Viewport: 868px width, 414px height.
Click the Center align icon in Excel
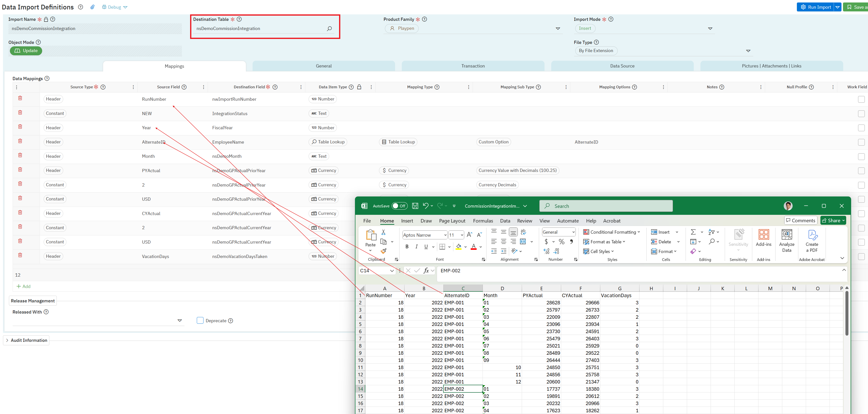pos(503,241)
